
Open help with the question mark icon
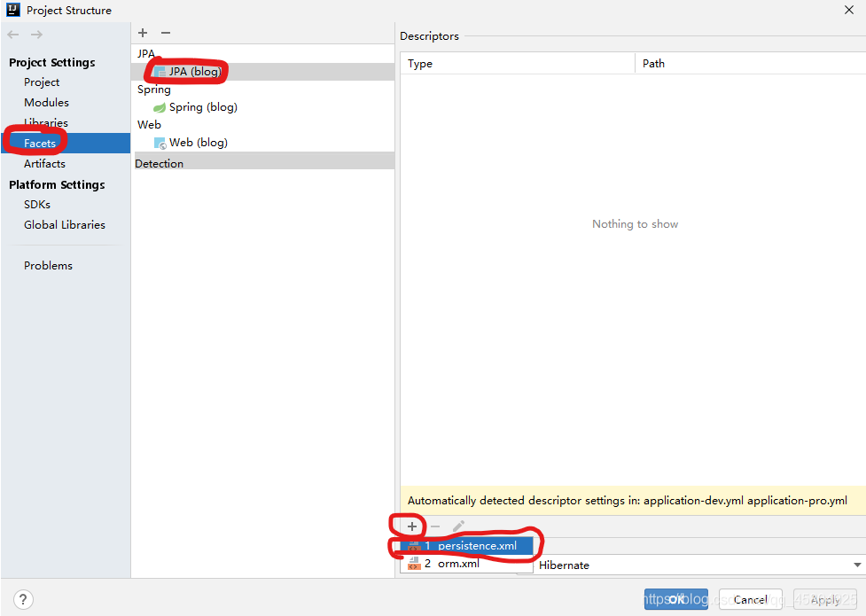pyautogui.click(x=24, y=599)
